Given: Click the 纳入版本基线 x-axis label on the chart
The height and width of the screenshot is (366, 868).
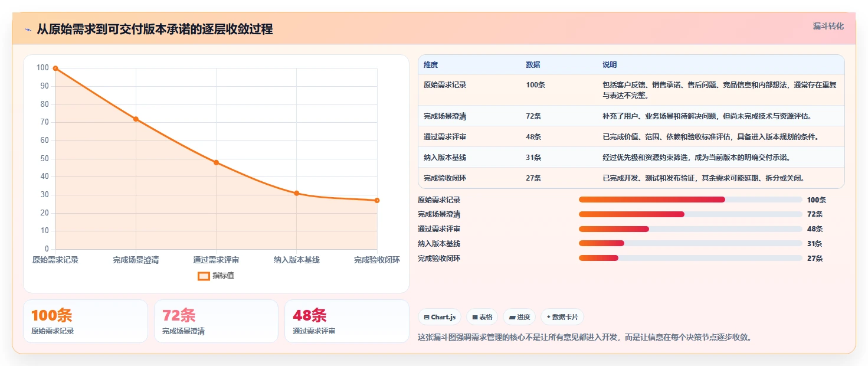Looking at the screenshot, I should click(x=297, y=260).
